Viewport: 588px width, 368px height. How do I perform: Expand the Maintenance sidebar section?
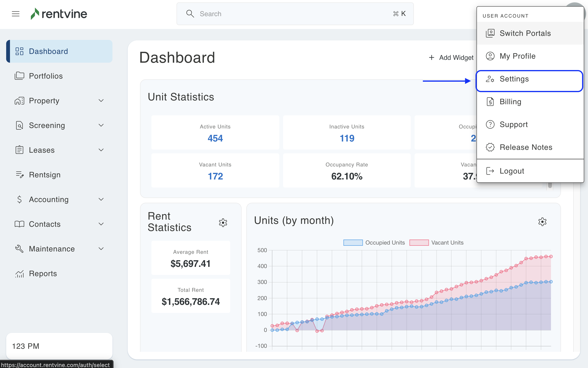coord(101,249)
